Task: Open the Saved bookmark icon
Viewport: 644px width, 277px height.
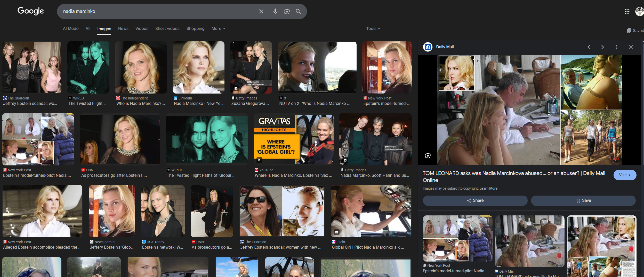Action: [x=629, y=31]
